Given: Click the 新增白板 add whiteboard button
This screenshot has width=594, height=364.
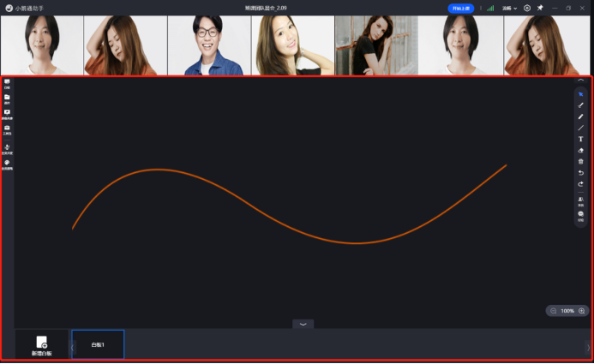Looking at the screenshot, I should tap(42, 345).
